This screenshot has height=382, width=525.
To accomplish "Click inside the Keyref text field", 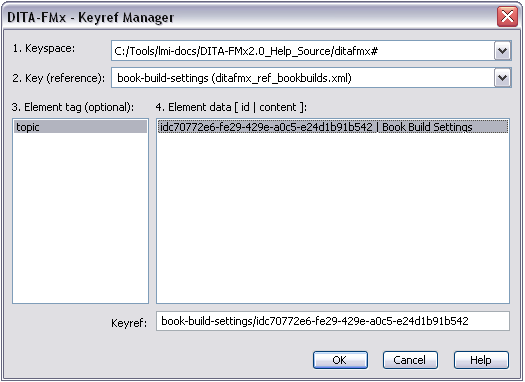I will [333, 321].
